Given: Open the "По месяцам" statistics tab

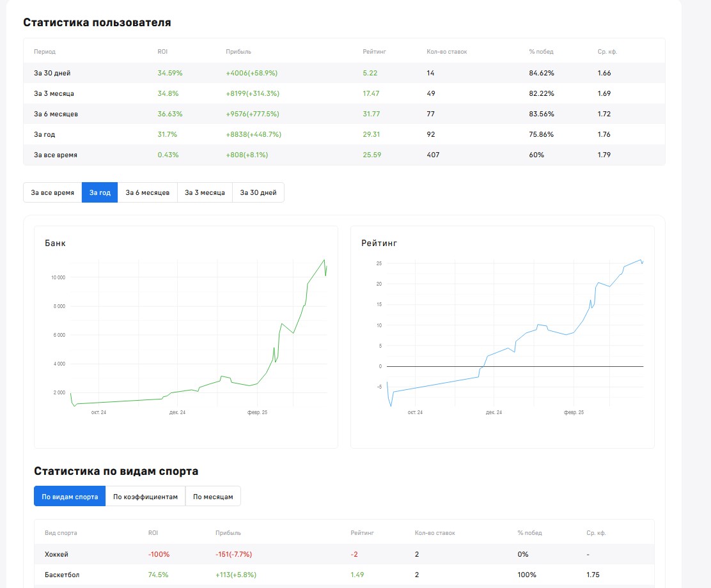Looking at the screenshot, I should point(213,497).
